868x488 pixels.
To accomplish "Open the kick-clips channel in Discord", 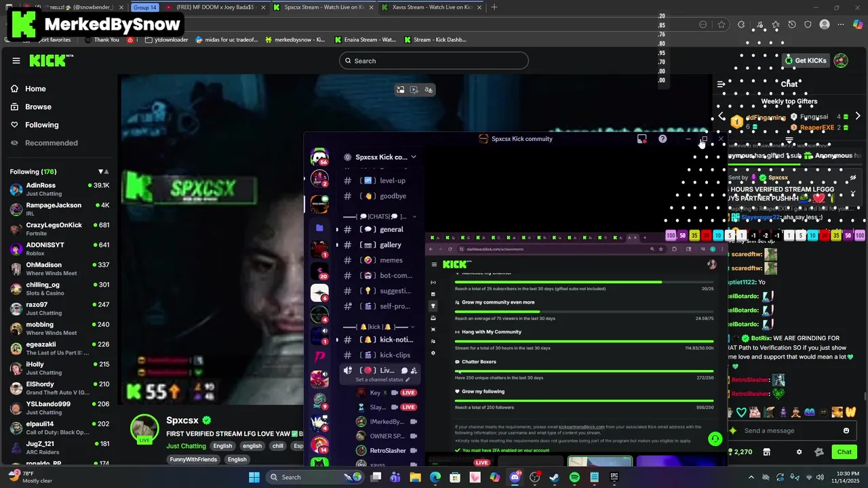I will click(x=380, y=355).
